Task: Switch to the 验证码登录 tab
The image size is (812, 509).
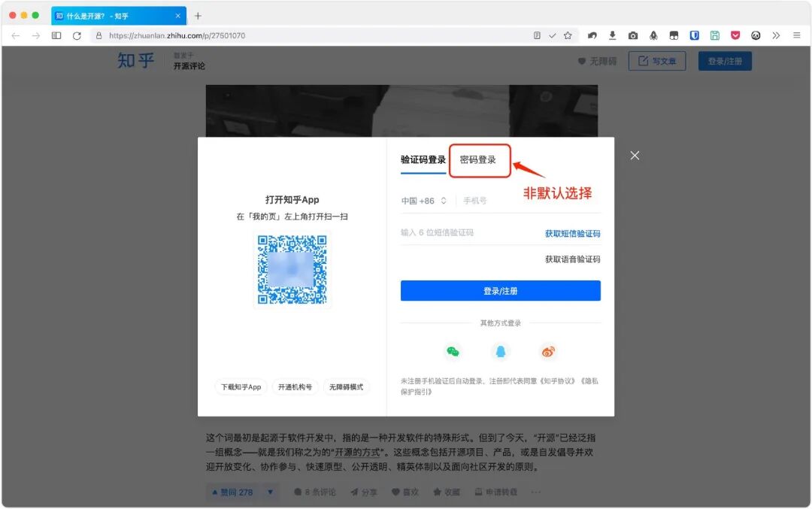Action: click(423, 160)
